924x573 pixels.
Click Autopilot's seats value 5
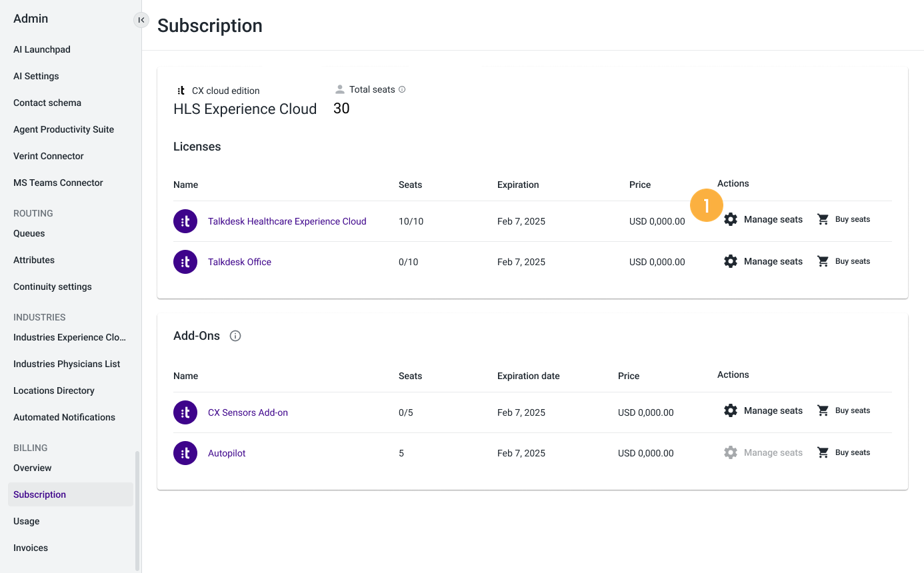coord(401,453)
